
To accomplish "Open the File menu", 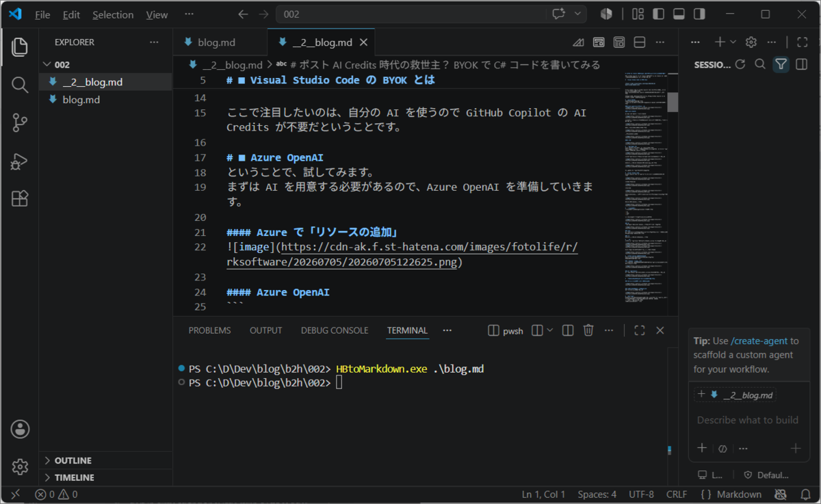I will click(42, 14).
